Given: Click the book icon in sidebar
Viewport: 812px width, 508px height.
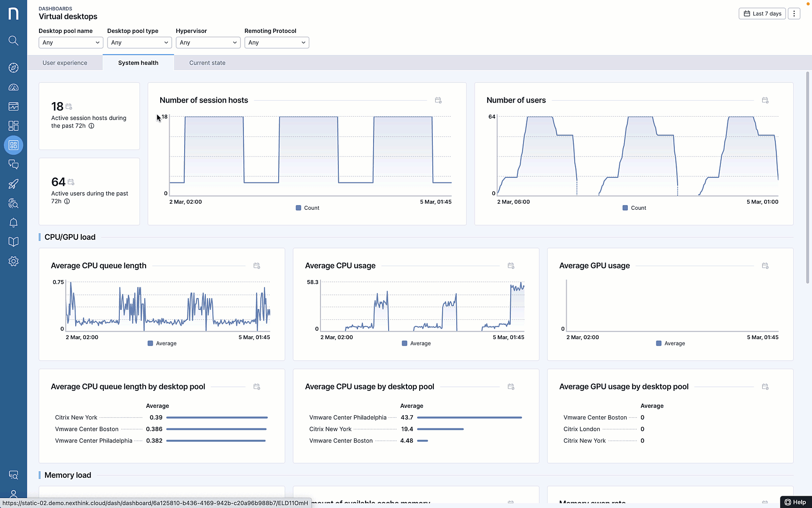Looking at the screenshot, I should (14, 242).
